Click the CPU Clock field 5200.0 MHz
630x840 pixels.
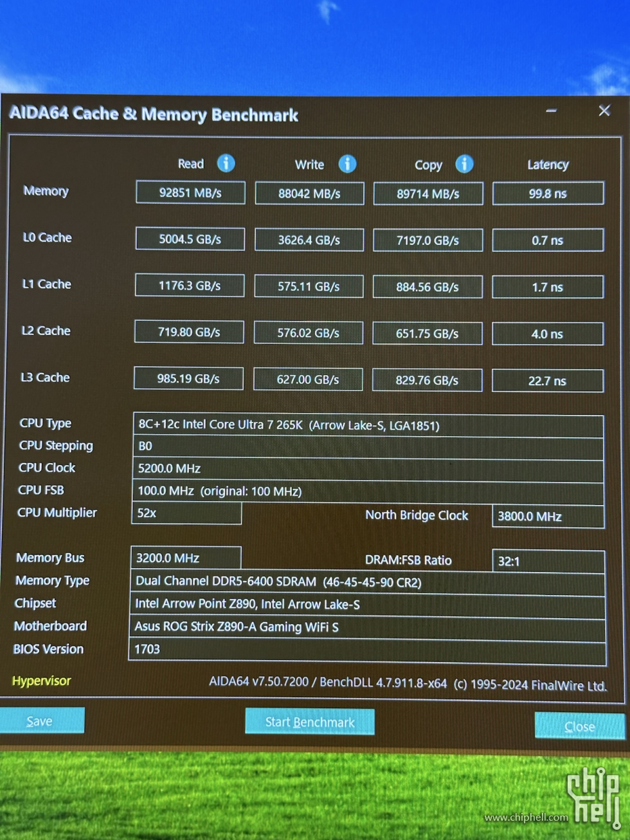coord(368,469)
